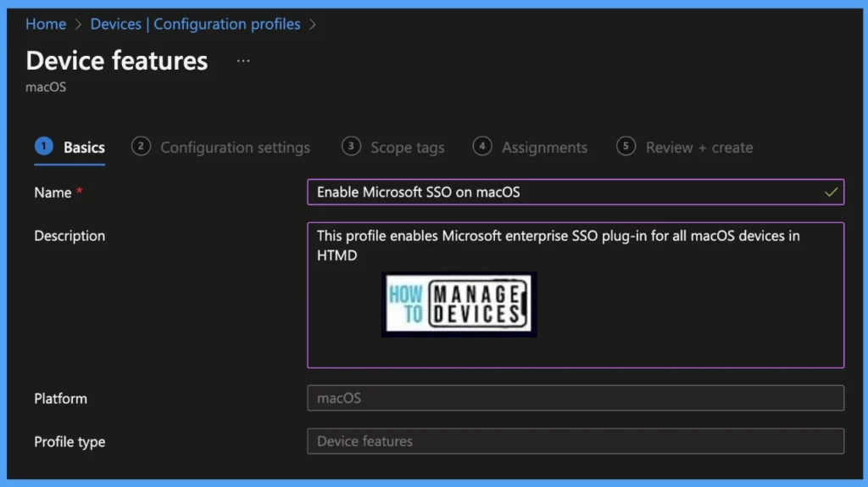Focus the Description text area
The height and width of the screenshot is (487, 868).
(x=576, y=294)
